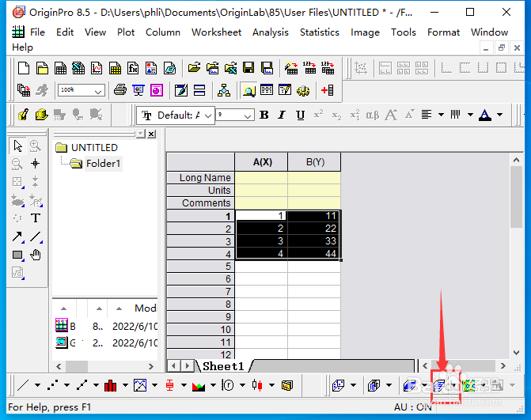Create a new notes window

pyautogui.click(x=169, y=68)
